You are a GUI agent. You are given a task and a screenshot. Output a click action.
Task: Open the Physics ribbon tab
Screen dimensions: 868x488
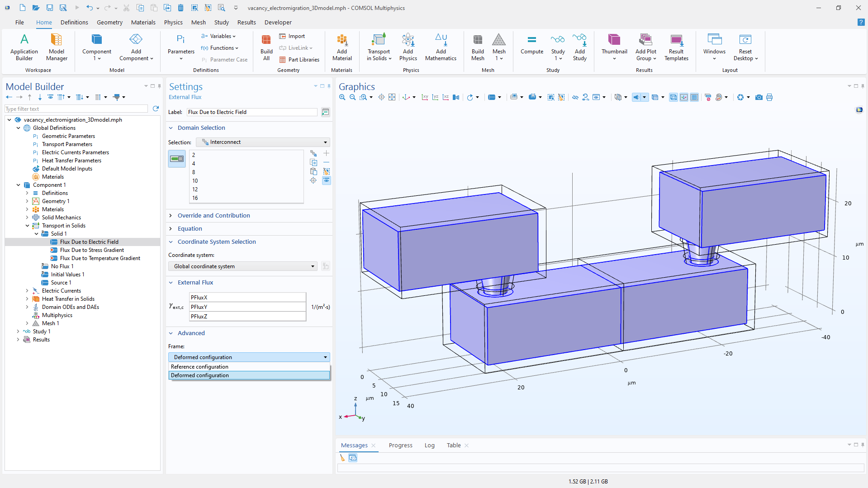(173, 22)
